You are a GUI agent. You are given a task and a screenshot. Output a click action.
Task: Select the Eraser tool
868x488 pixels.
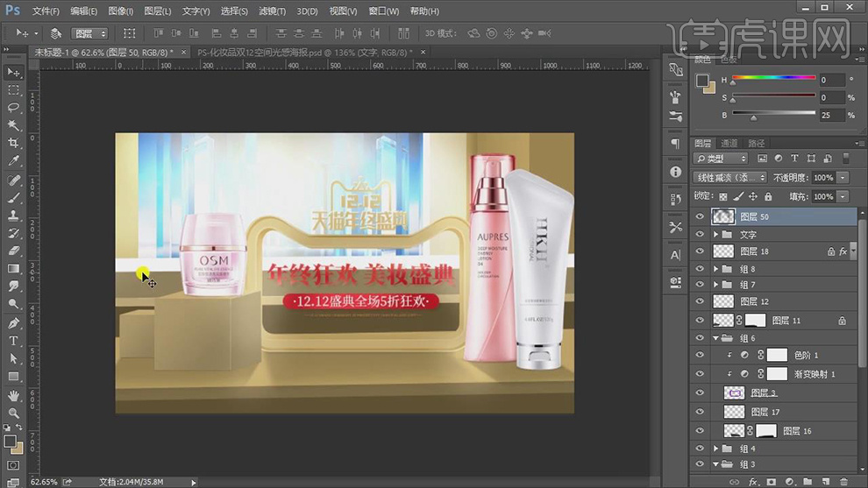point(14,251)
